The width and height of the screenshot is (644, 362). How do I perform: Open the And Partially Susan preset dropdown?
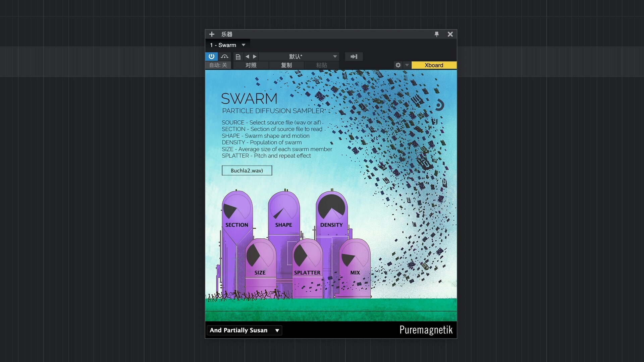click(245, 330)
